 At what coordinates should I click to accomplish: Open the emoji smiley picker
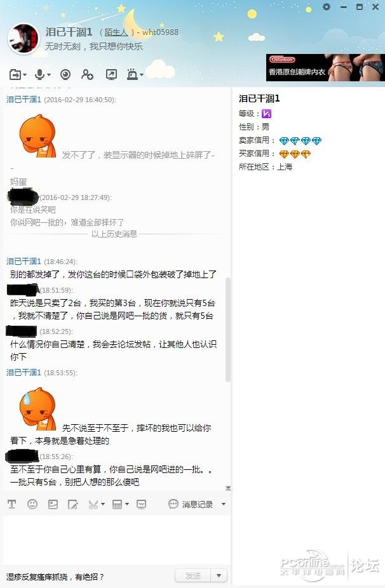click(x=32, y=504)
